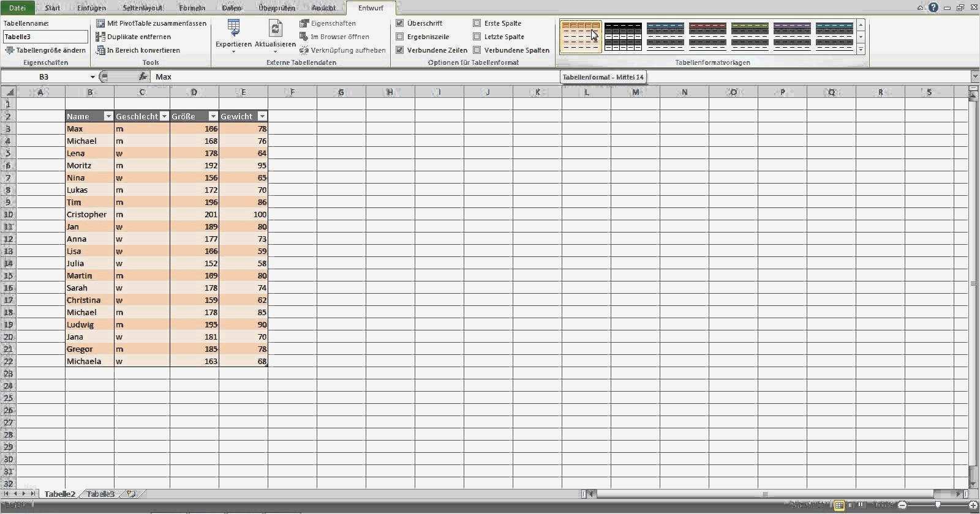Minimize the ribbon with the caret icon
This screenshot has width=980, height=514.
[921, 8]
